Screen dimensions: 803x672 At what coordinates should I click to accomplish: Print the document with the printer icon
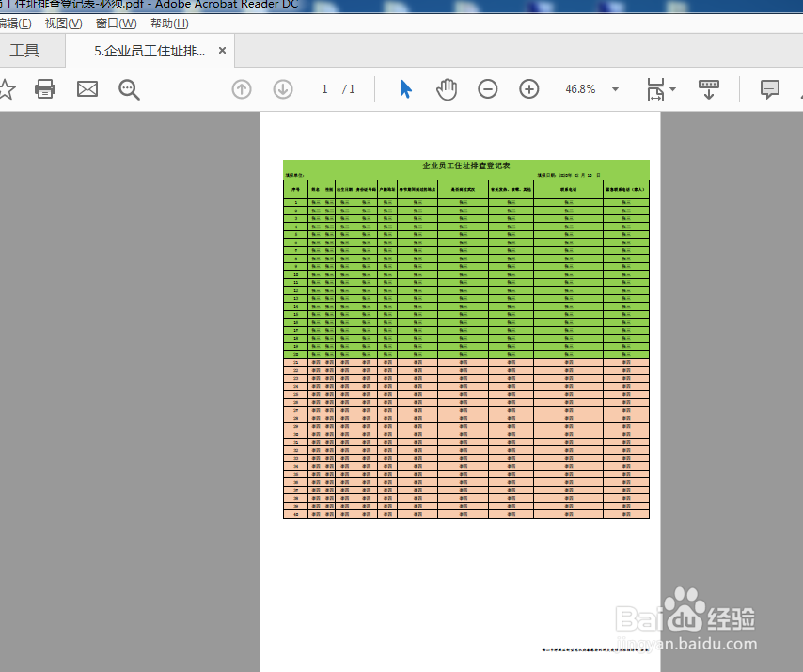tap(45, 89)
